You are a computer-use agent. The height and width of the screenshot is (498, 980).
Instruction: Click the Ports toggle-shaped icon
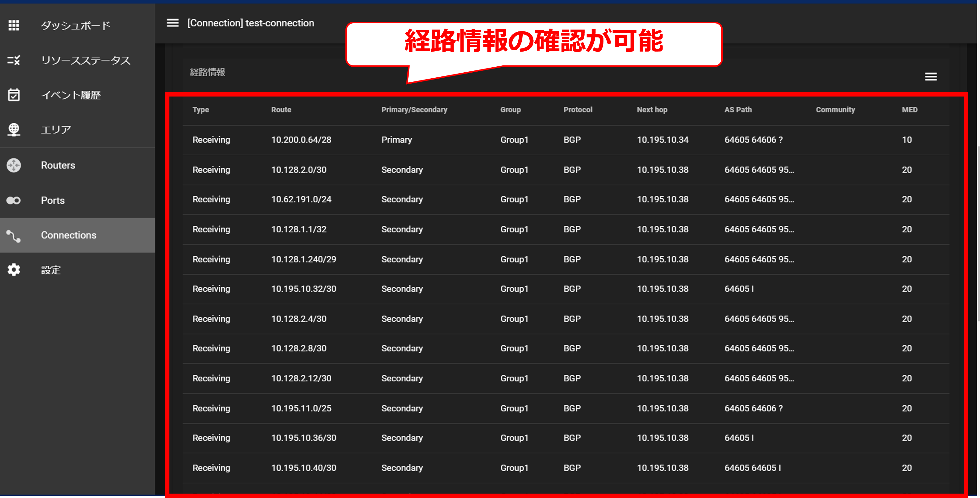coord(14,200)
